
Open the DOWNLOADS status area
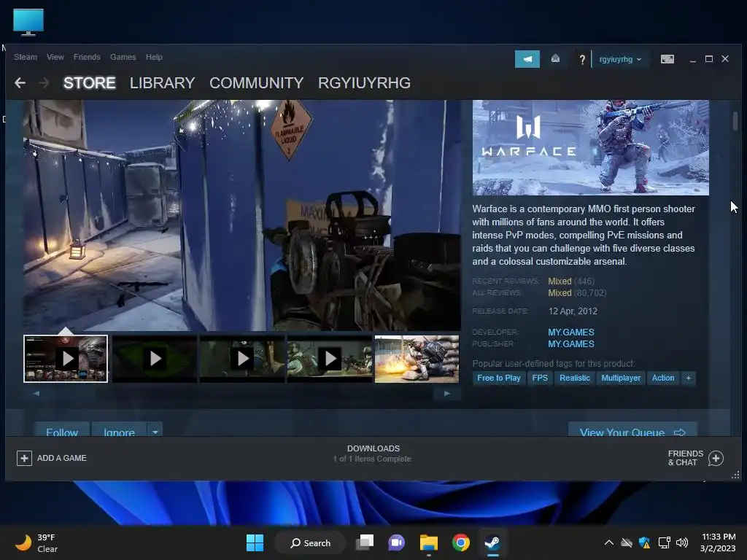pyautogui.click(x=373, y=454)
